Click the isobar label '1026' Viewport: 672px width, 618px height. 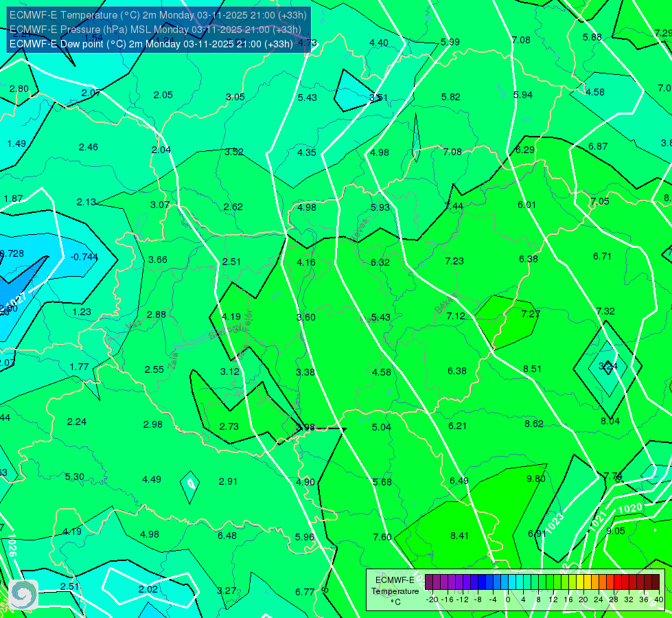click(x=12, y=545)
